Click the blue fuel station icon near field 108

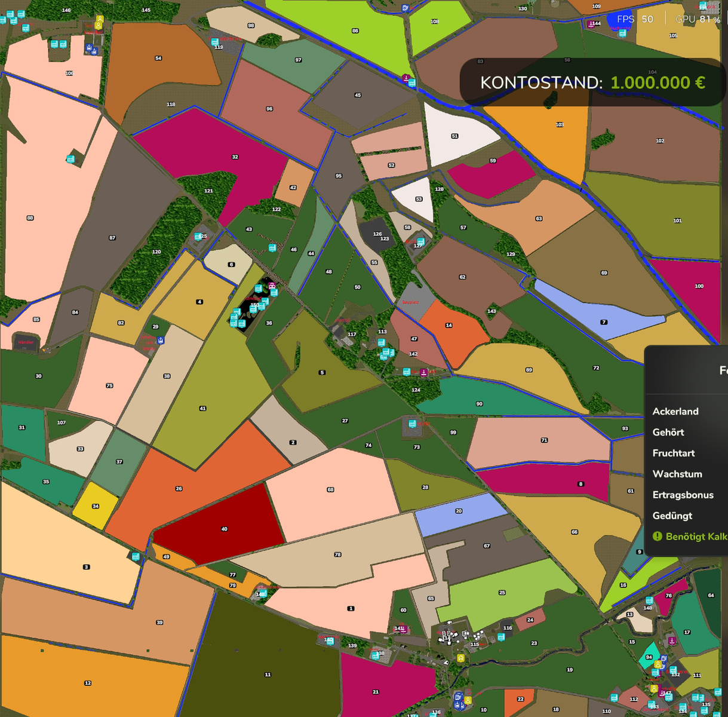406,8
